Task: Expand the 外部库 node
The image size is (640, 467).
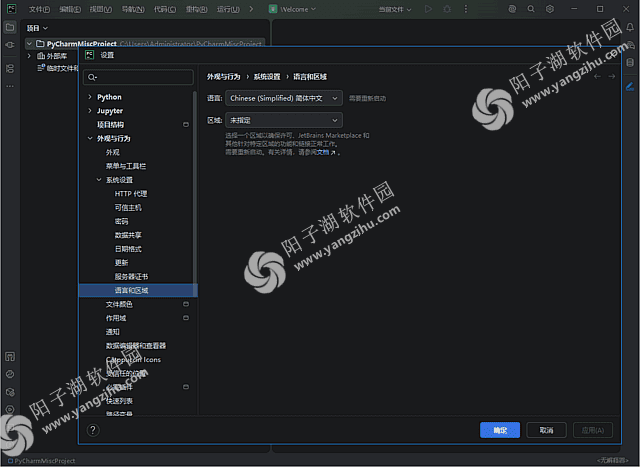Action: tap(29, 56)
